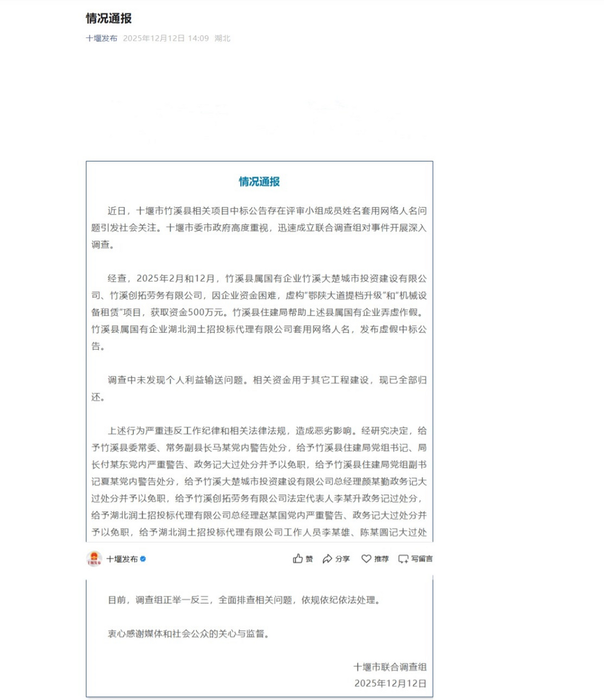
Task: Click 十堰发布 name in bottom bar
Action: pyautogui.click(x=122, y=558)
